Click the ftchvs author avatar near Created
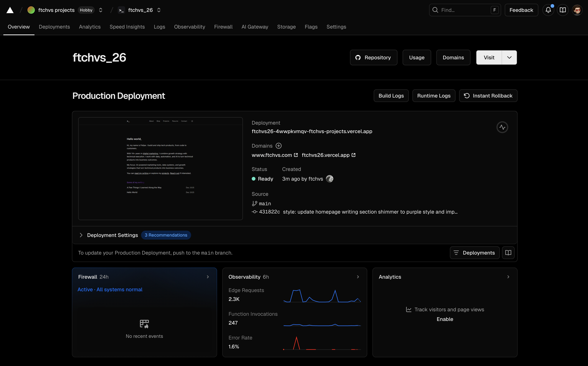This screenshot has width=588, height=366. pos(329,179)
